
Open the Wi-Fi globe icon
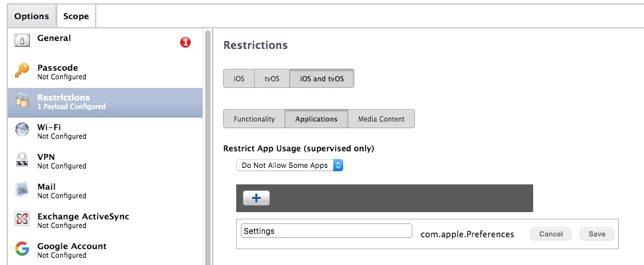click(22, 130)
